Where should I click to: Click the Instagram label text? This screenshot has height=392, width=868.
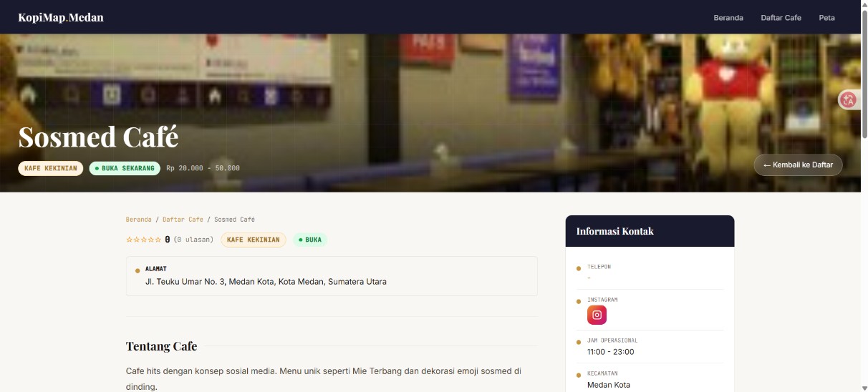coord(602,300)
